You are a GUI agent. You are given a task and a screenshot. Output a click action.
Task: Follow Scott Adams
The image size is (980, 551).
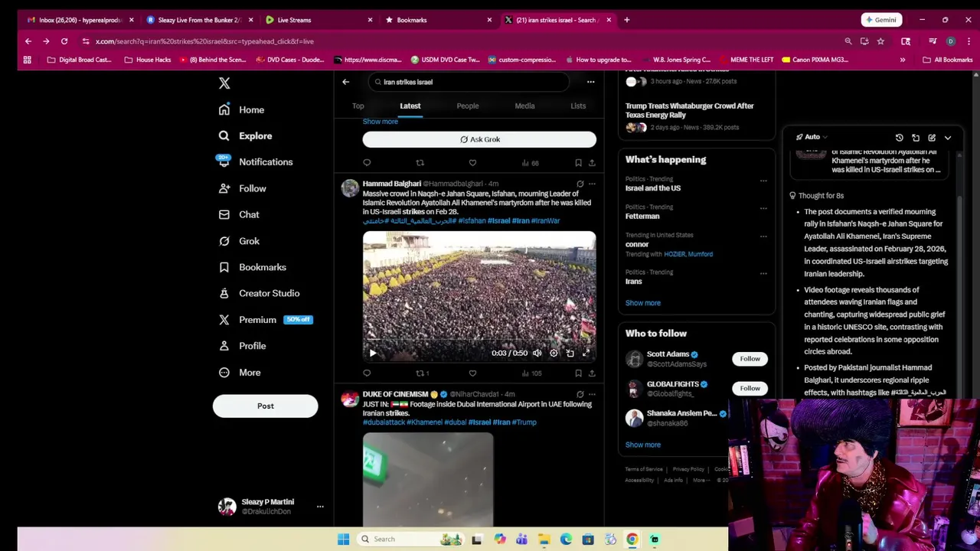click(750, 359)
